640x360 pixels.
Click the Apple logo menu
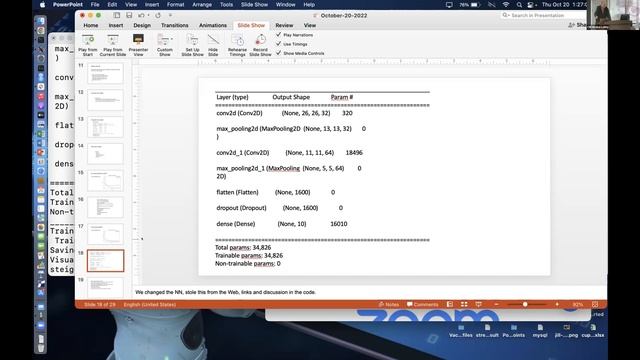click(x=42, y=5)
